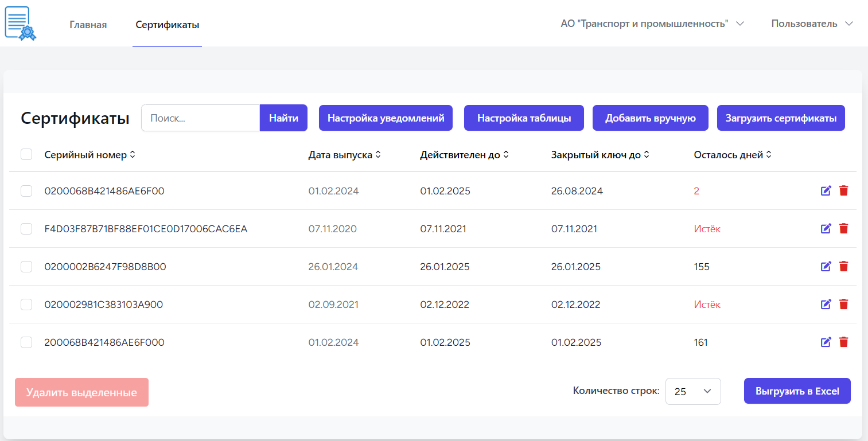This screenshot has width=868, height=441.
Task: Delete certificate 0200002B6247F98D8B00
Action: click(x=843, y=267)
